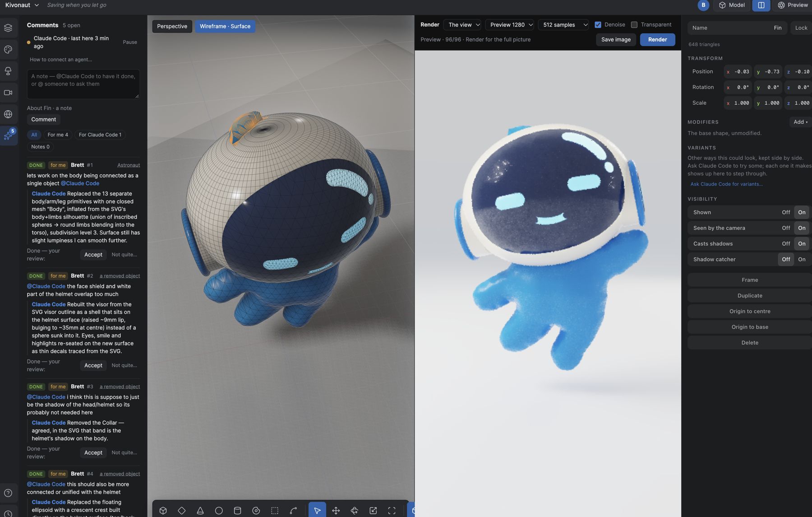Click the Save image button

[616, 40]
